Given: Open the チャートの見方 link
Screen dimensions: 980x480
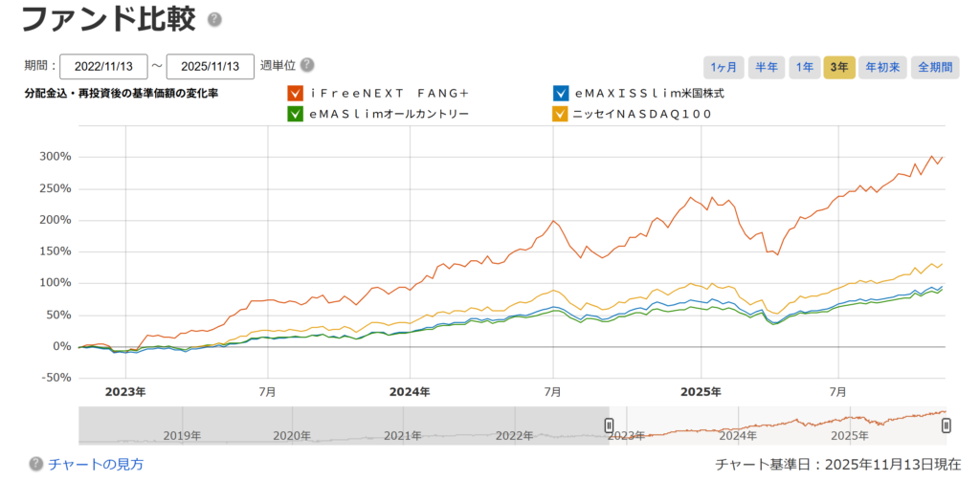Looking at the screenshot, I should [x=96, y=464].
